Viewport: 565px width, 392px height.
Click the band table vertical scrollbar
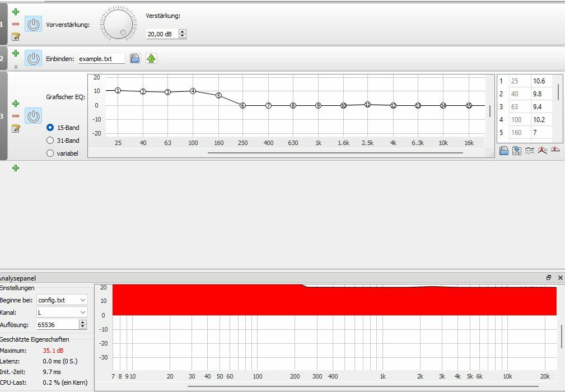coord(558,92)
